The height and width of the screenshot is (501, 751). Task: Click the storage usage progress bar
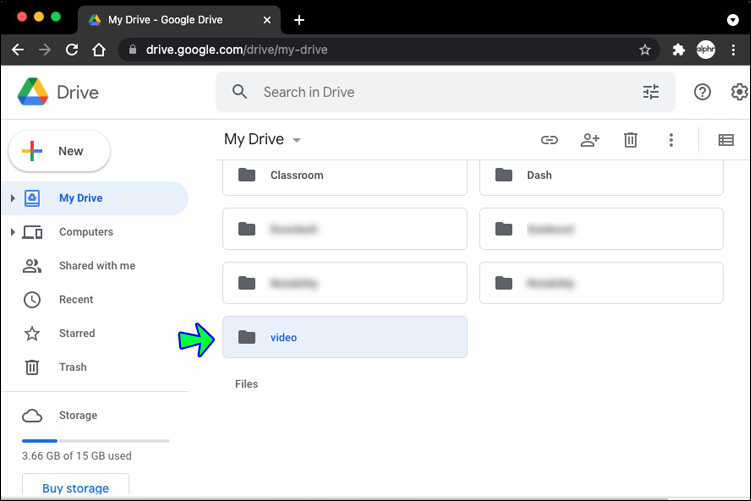click(x=96, y=440)
